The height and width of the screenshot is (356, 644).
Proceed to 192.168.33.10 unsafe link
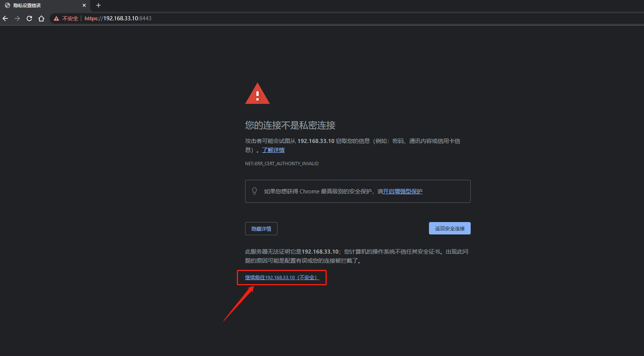(282, 278)
